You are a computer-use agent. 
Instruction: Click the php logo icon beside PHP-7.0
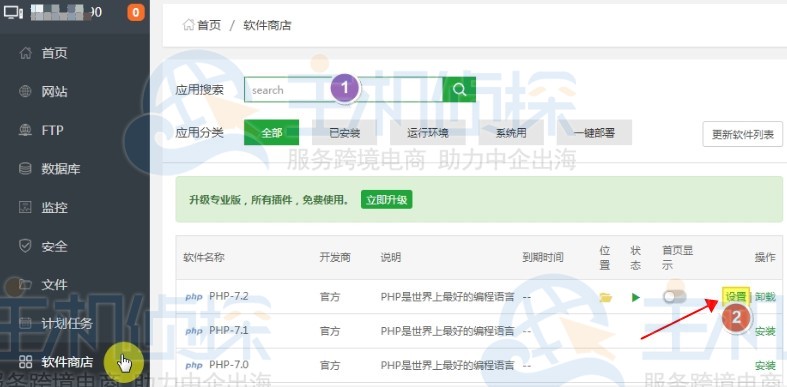pyautogui.click(x=194, y=365)
